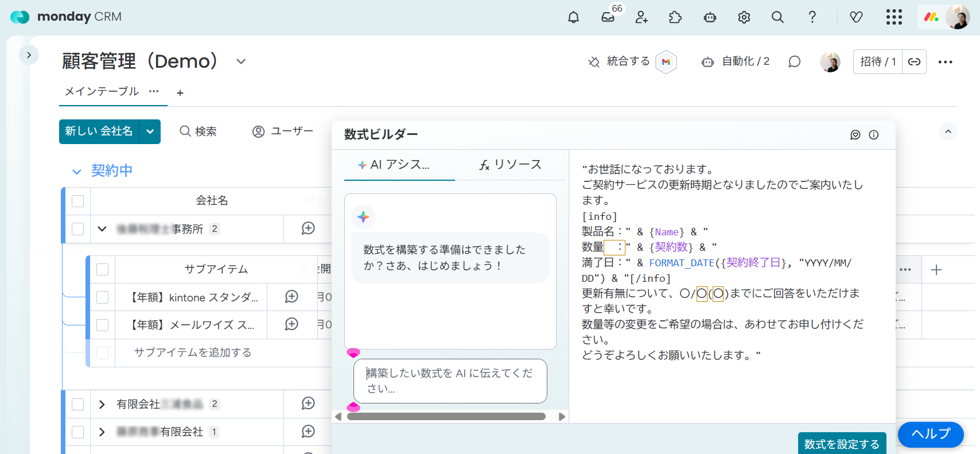Open the settings gear icon
980x454 pixels.
coord(744,17)
